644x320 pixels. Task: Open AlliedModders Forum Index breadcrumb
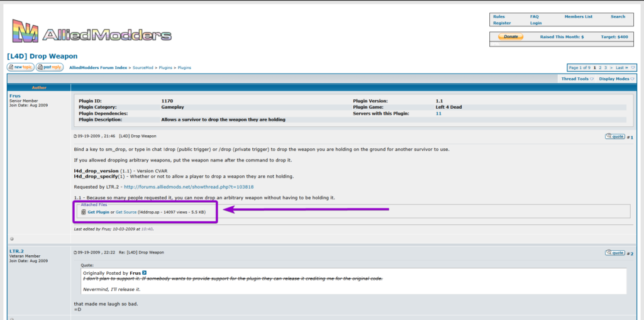pos(98,67)
